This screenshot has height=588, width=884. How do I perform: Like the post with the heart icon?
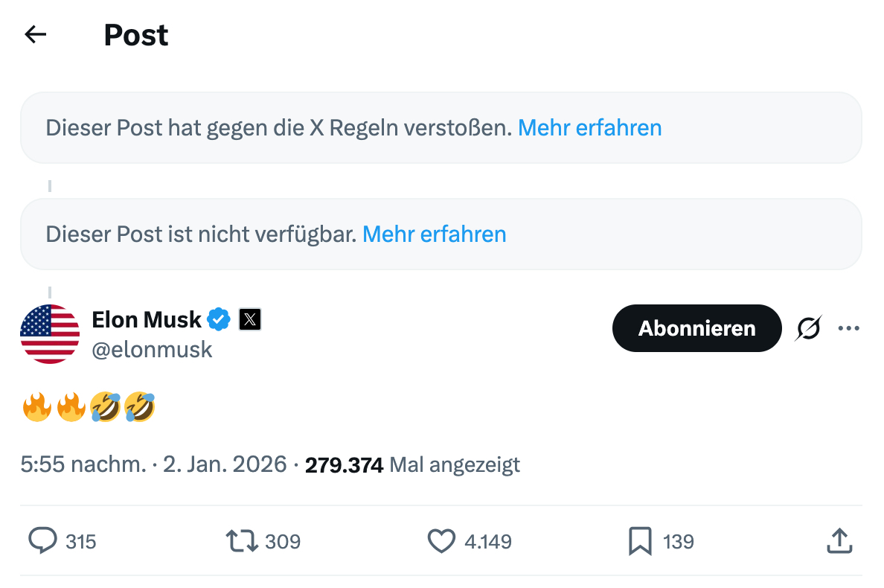[441, 540]
